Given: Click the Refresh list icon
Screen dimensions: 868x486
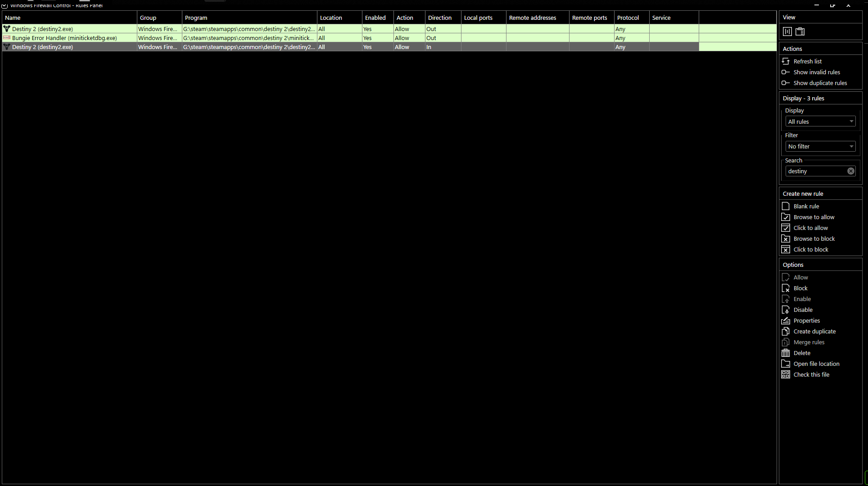Looking at the screenshot, I should 786,61.
